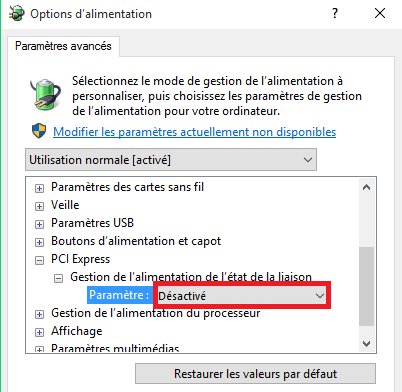Click the power options title bar icon
The image size is (402, 392).
[16, 14]
